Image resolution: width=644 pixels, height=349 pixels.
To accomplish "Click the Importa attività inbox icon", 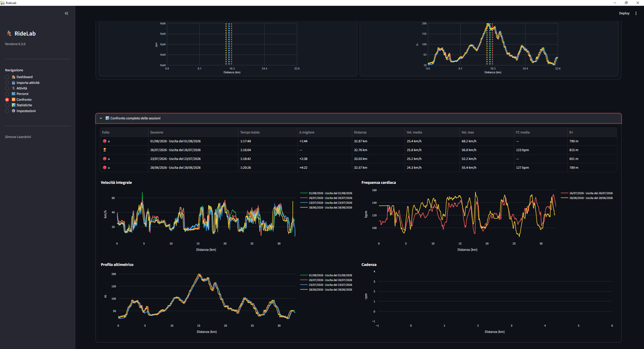I will (x=14, y=83).
